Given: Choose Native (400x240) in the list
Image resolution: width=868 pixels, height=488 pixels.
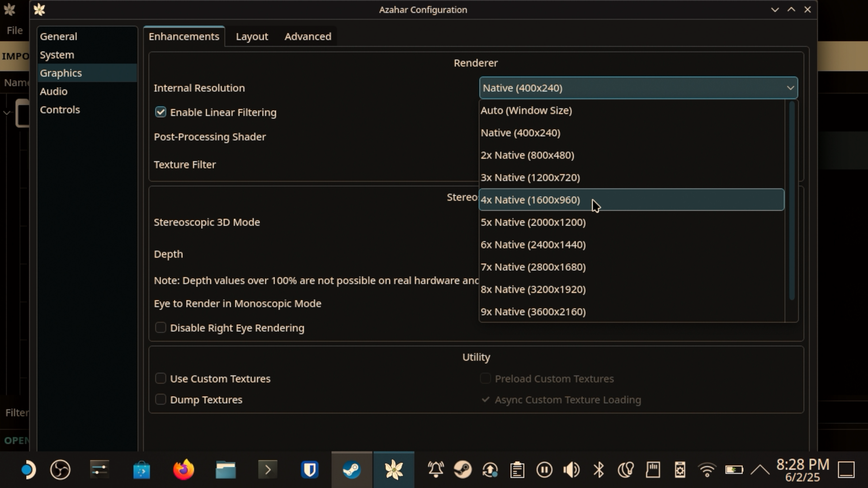Looking at the screenshot, I should [x=632, y=132].
